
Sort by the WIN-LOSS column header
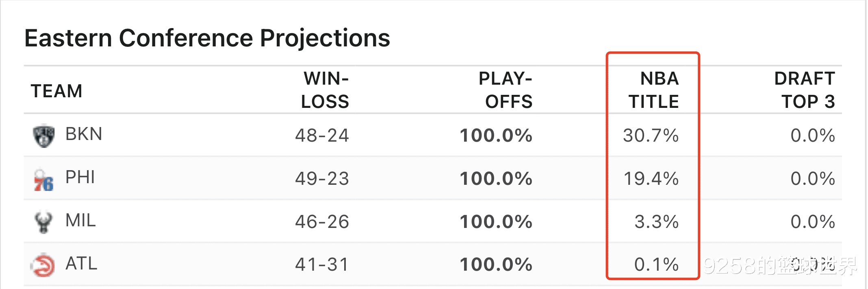(x=325, y=90)
